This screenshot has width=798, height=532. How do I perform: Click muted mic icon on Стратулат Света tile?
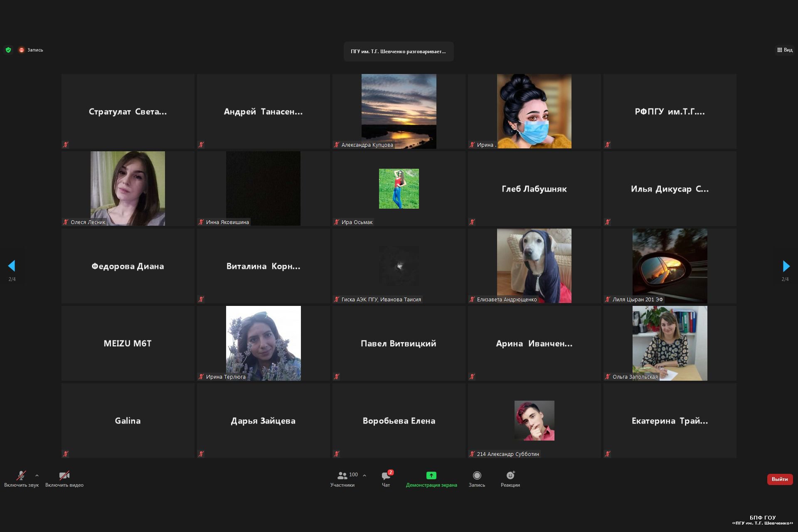(66, 145)
